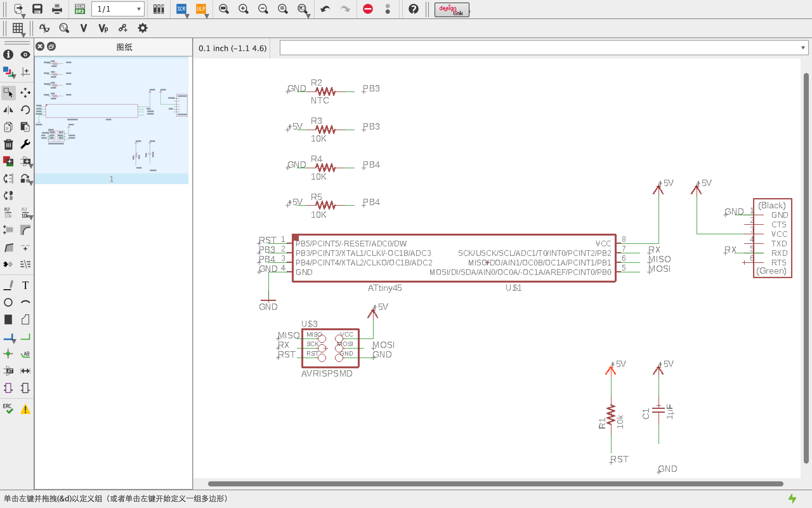Viewport: 812px width, 508px height.
Task: Select the Rotate tool
Action: coord(25,110)
